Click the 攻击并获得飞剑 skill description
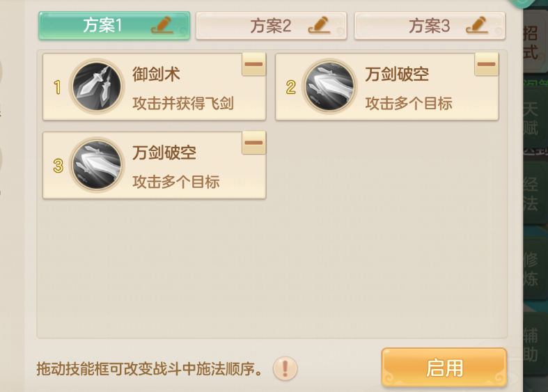548x392 pixels. coord(183,104)
